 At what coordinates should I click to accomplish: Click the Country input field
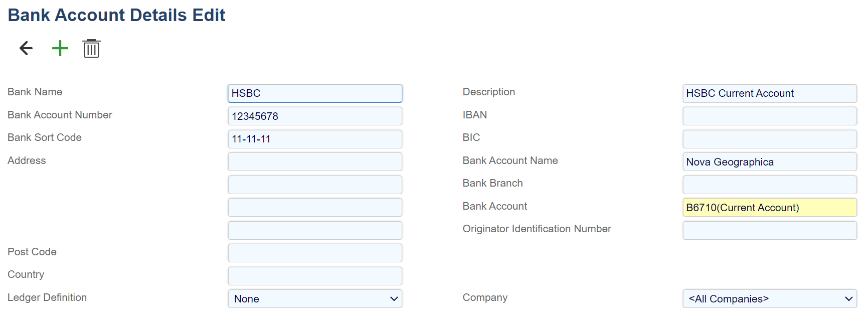(x=315, y=276)
